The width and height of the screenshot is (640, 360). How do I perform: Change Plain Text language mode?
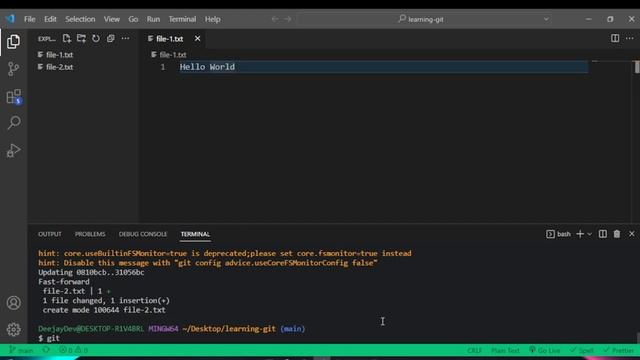coord(505,351)
